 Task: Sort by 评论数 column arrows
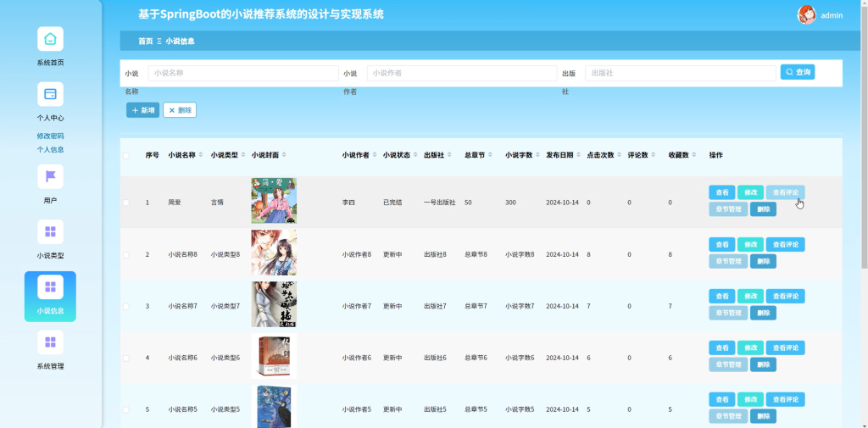tap(654, 155)
